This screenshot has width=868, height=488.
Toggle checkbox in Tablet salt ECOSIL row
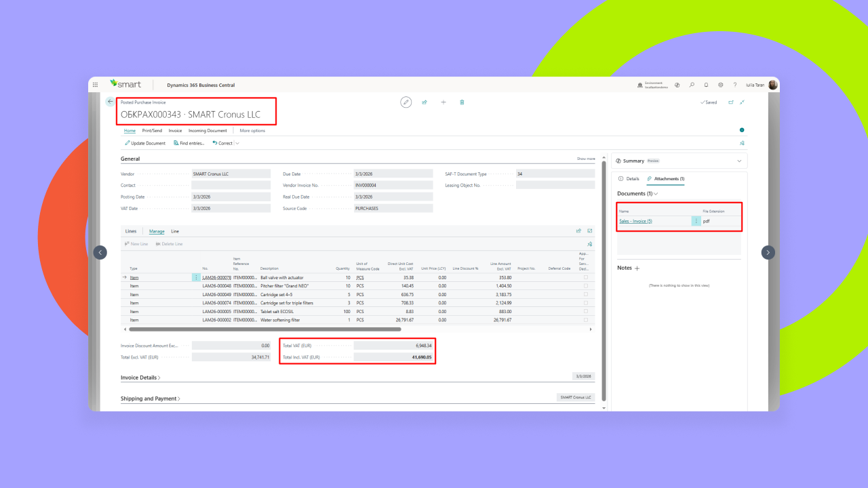[x=586, y=311]
